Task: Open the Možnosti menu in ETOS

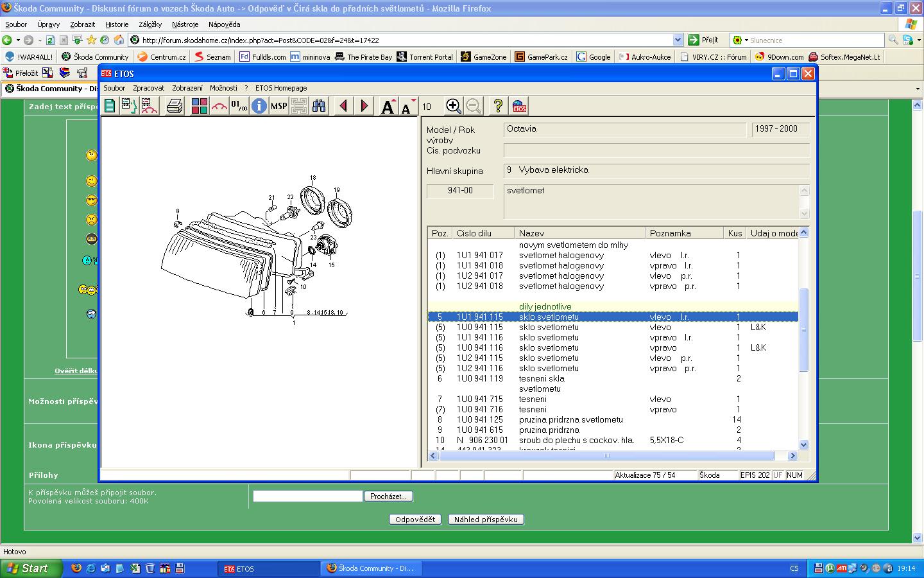Action: tap(223, 88)
